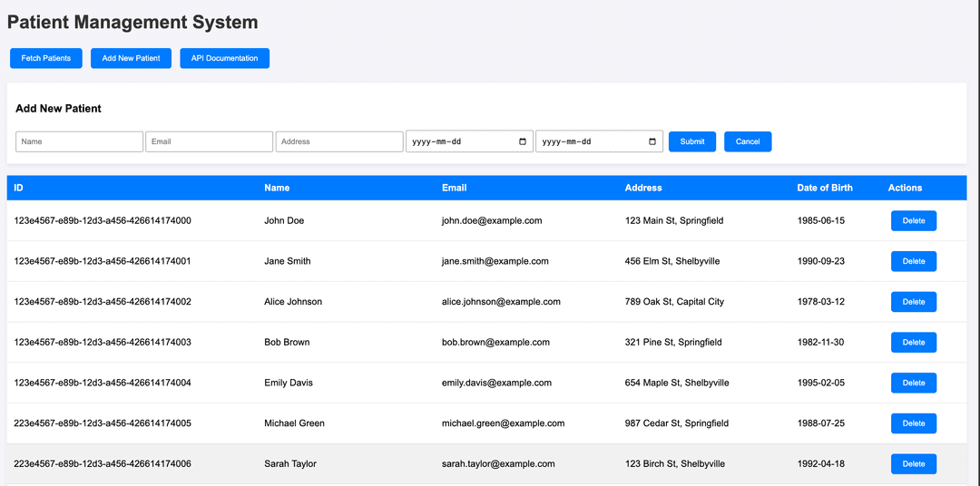Click ID ending in 426614174000
Image resolution: width=980 pixels, height=486 pixels.
click(103, 220)
